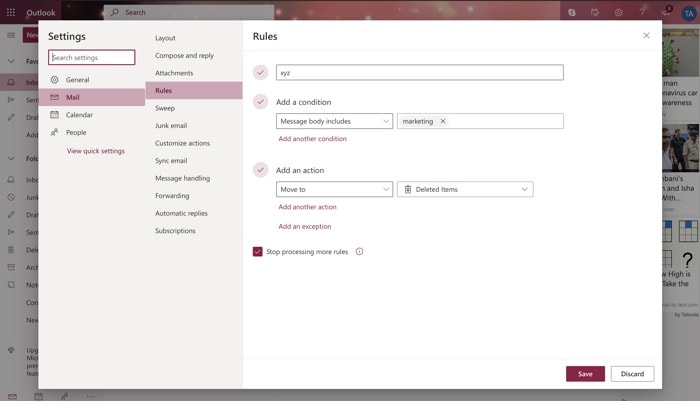Click Add an exception link
The height and width of the screenshot is (401, 700).
[304, 227]
